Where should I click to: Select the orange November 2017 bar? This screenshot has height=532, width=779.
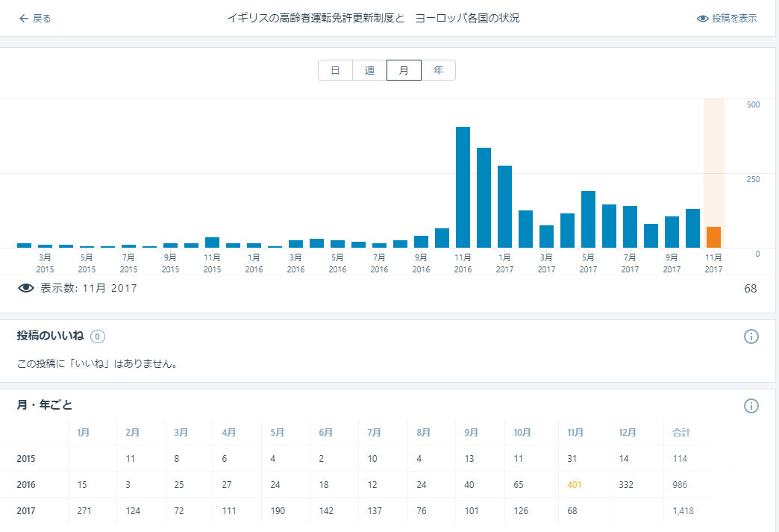(x=713, y=237)
